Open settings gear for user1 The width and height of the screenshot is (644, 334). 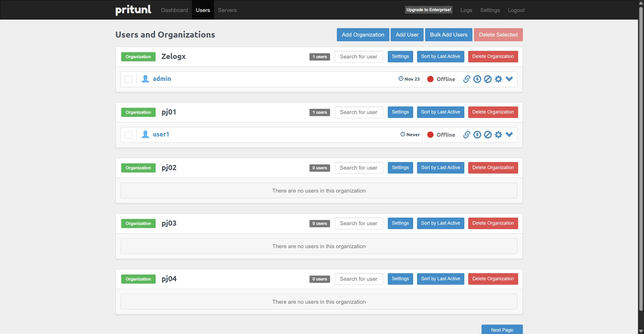499,135
